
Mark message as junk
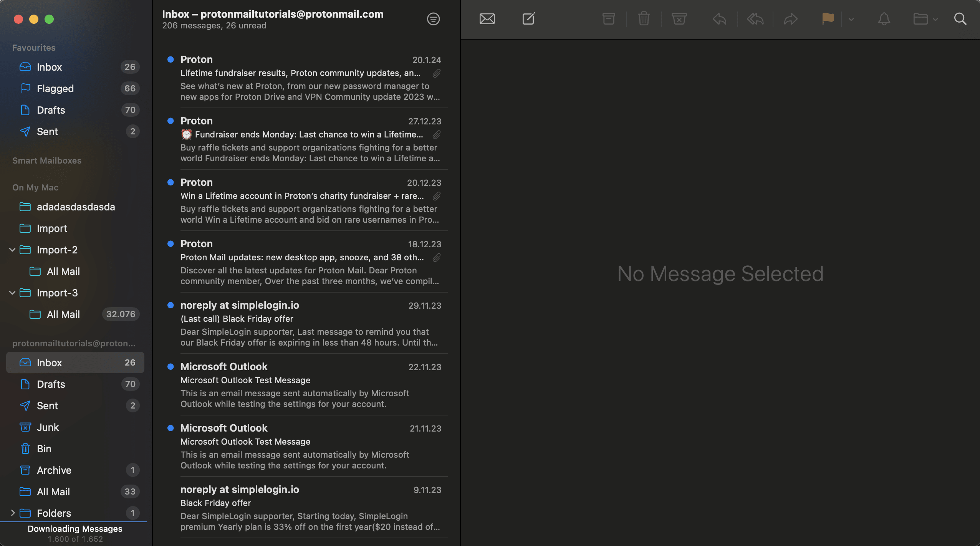(x=679, y=18)
